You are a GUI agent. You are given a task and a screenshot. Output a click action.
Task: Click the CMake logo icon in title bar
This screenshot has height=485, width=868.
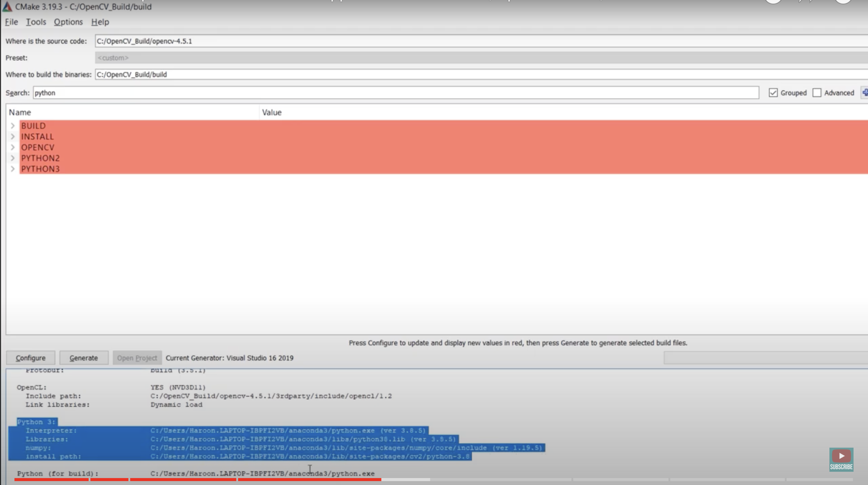click(x=8, y=6)
